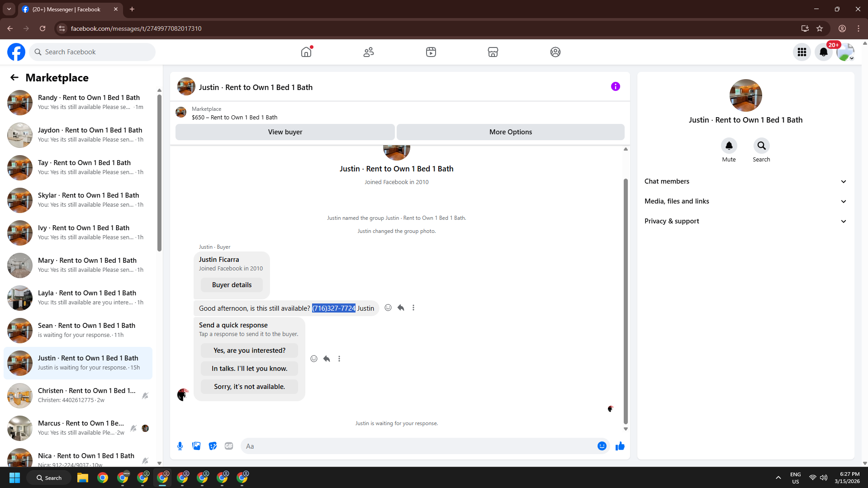The height and width of the screenshot is (488, 868).
Task: Send quick reply 'Sorry, it's not available.'
Action: 249,387
